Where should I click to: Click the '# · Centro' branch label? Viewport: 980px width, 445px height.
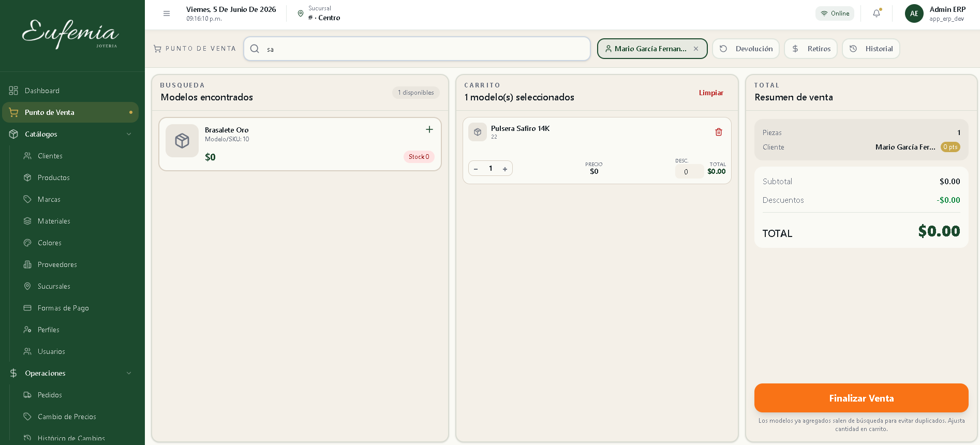point(324,18)
